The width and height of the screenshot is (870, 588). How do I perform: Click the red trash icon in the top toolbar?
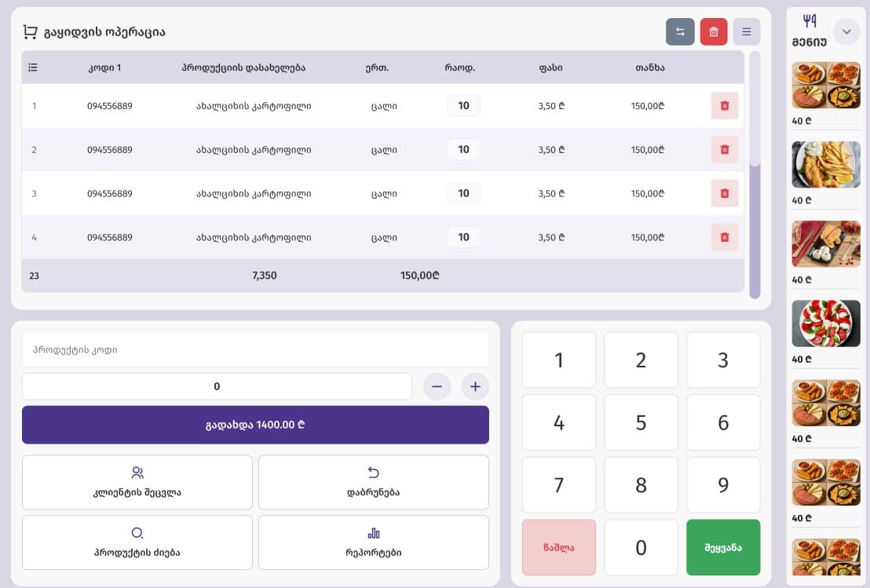pos(714,31)
